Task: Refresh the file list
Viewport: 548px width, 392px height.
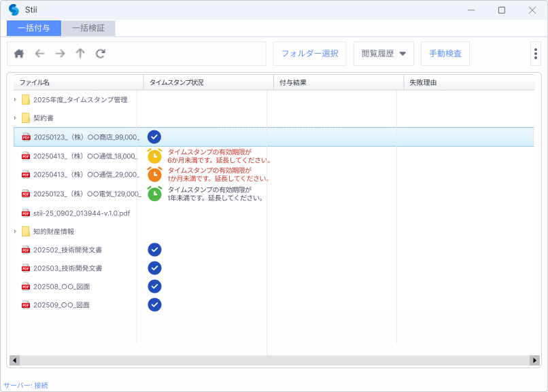Action: [x=101, y=54]
